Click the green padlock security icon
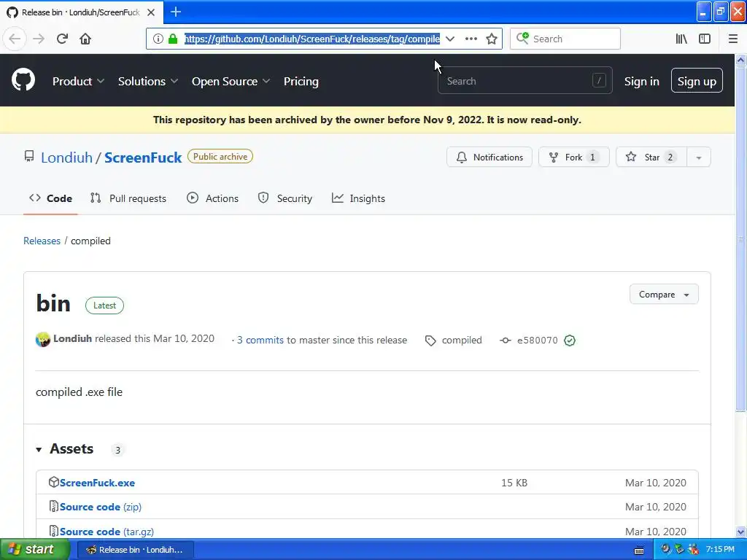Image resolution: width=747 pixels, height=560 pixels. [x=173, y=39]
